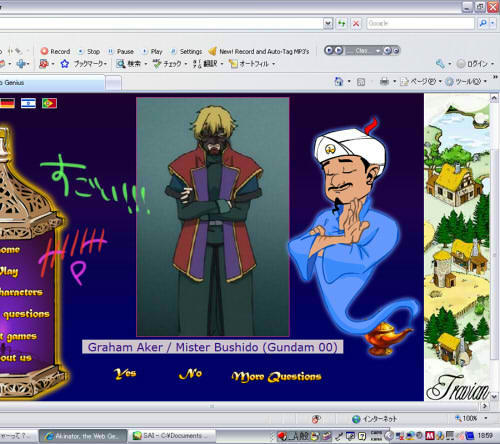The height and width of the screenshot is (444, 500).
Task: Expand the ブックマーク bookmarks dropdown
Action: [x=105, y=64]
